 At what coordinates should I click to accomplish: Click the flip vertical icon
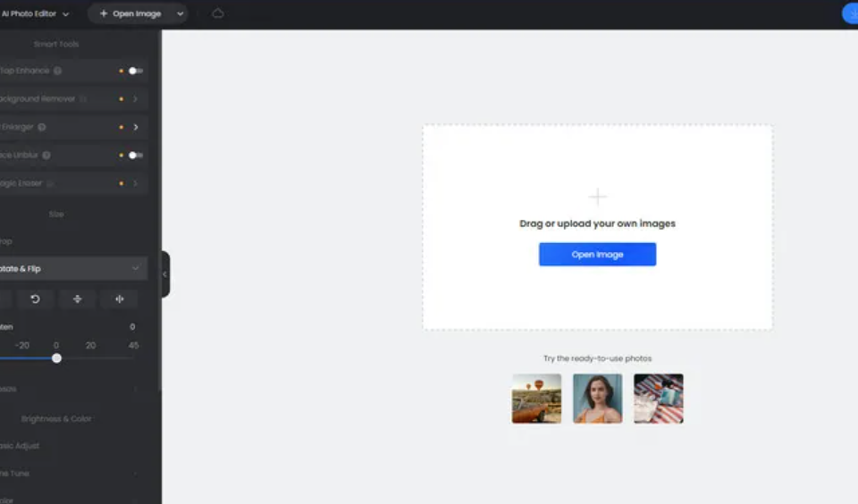click(x=77, y=299)
